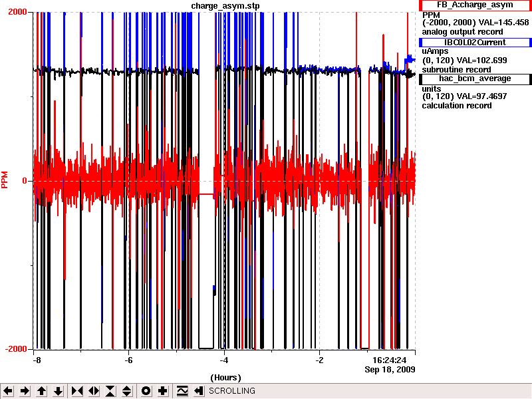Image resolution: width=532 pixels, height=399 pixels.
Task: Click the horizontal zoom-in bowtie icon
Action: pyautogui.click(x=77, y=391)
